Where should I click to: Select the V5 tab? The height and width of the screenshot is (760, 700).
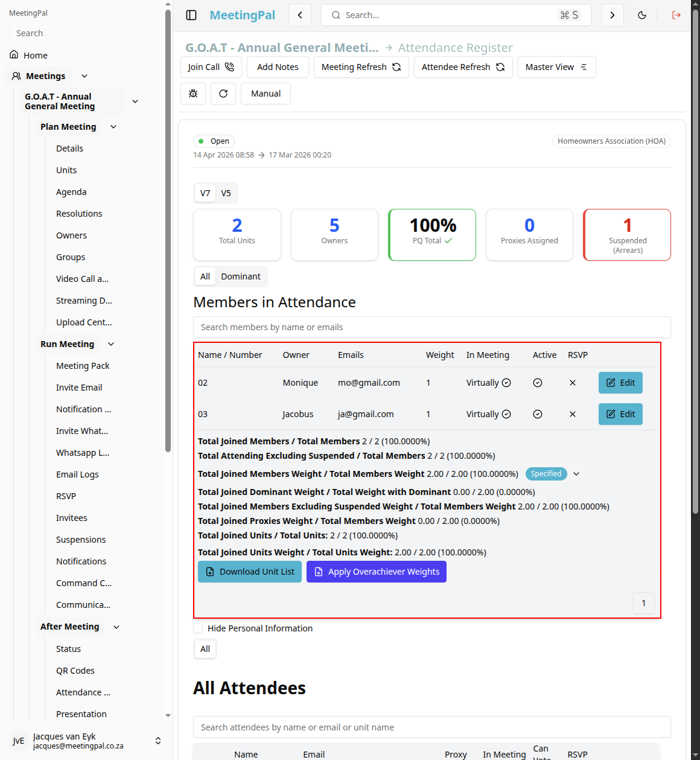(x=226, y=193)
